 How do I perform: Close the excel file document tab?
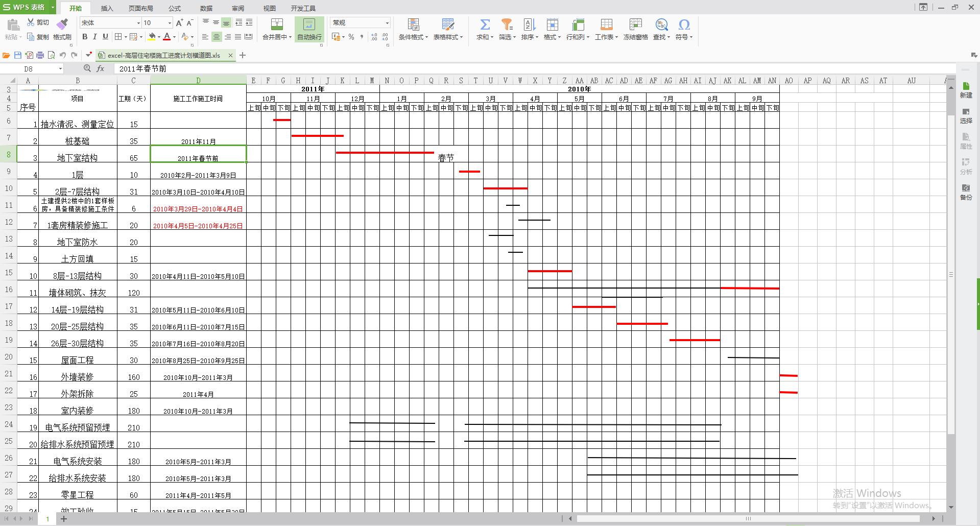pyautogui.click(x=230, y=55)
